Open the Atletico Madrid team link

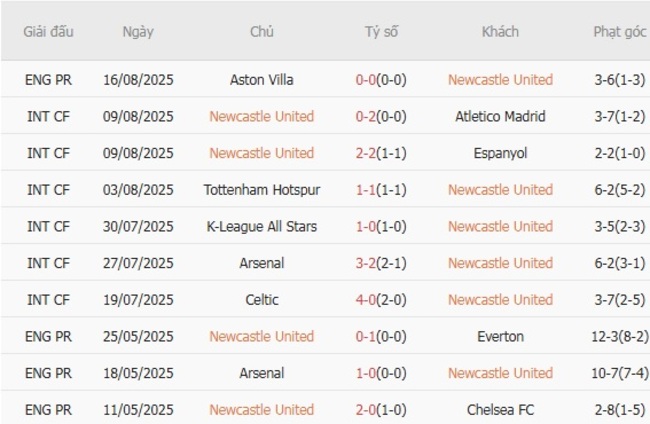tap(500, 117)
